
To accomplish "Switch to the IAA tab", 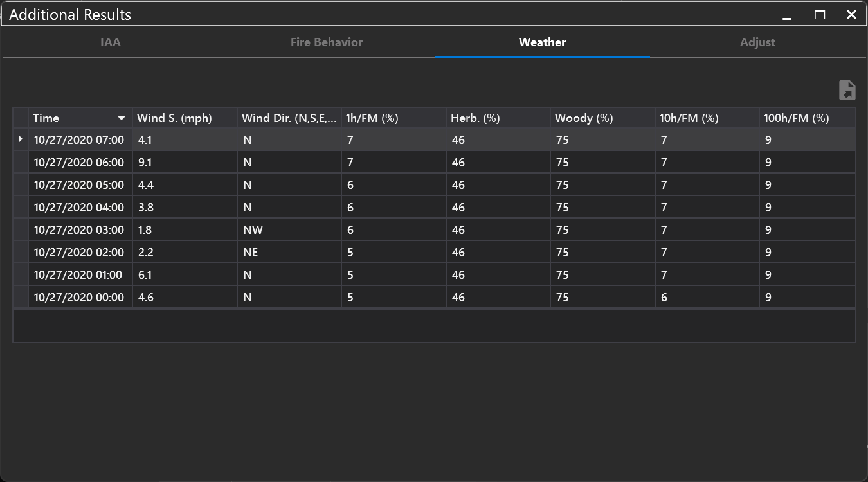I will coord(111,42).
